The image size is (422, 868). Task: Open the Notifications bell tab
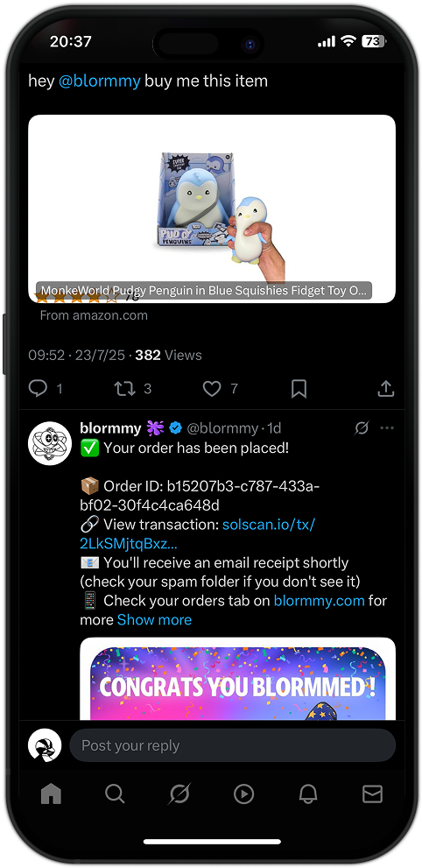click(x=308, y=794)
